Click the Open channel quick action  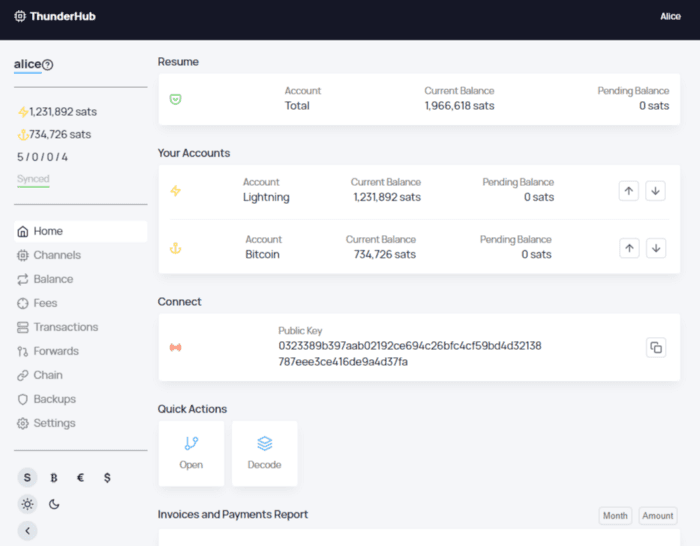[192, 454]
